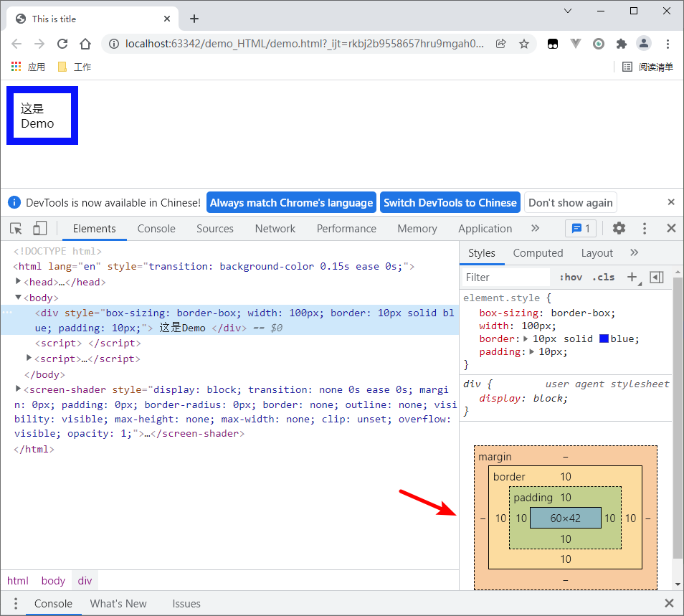Open the reading list (阅读清单)
The image size is (684, 616).
pos(647,67)
